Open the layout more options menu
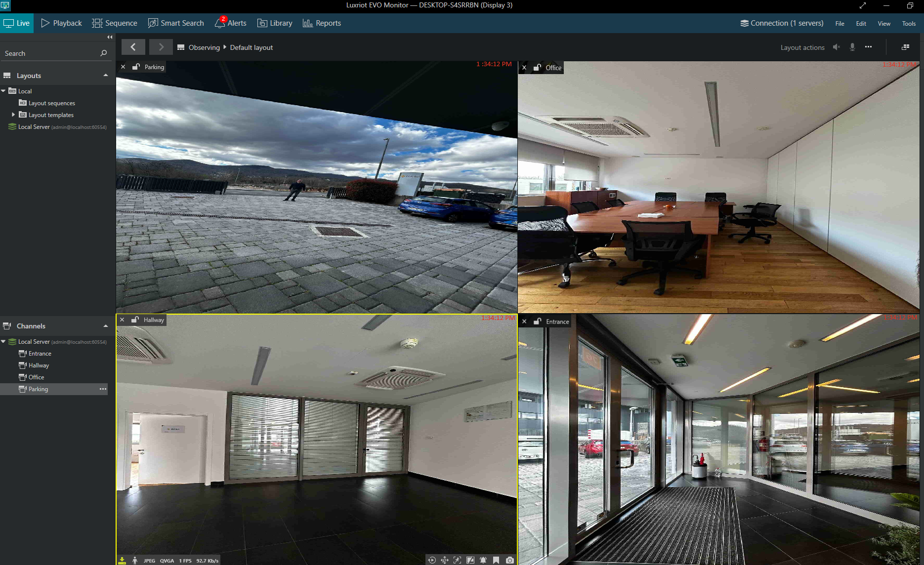This screenshot has width=924, height=565. pyautogui.click(x=868, y=47)
